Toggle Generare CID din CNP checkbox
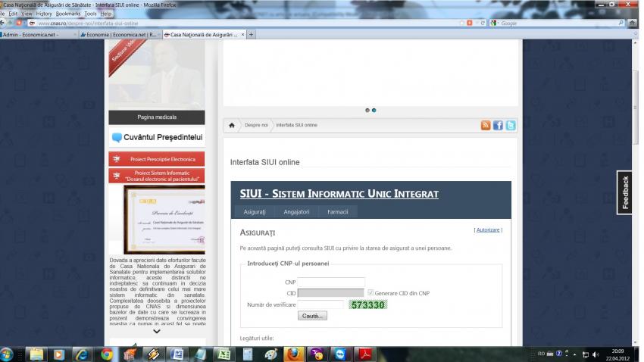 click(370, 292)
